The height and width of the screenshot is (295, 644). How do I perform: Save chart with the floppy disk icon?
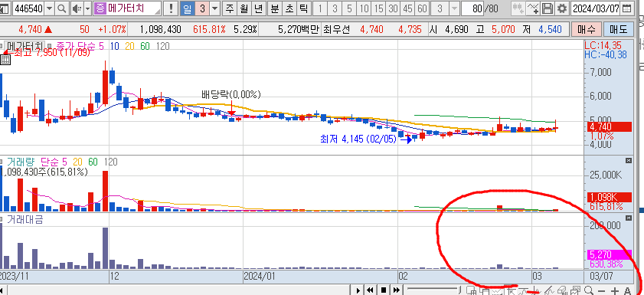pyautogui.click(x=547, y=8)
